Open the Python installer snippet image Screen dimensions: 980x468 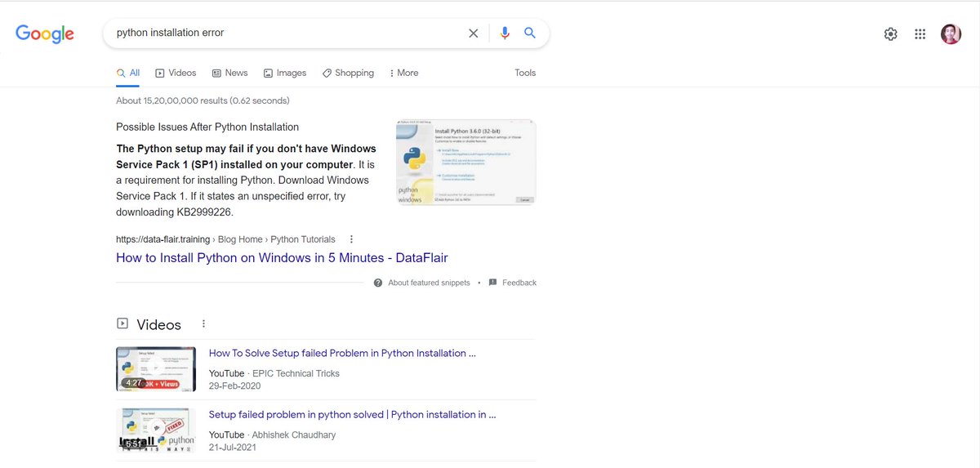click(465, 163)
